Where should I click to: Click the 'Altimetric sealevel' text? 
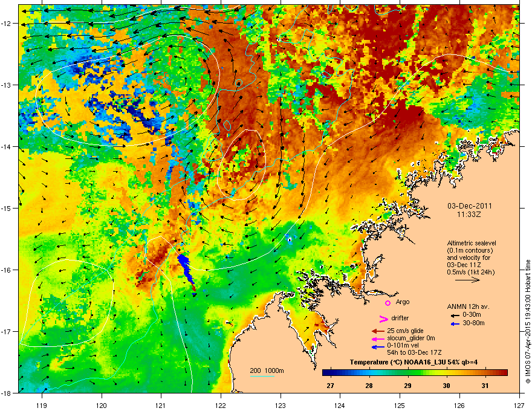472,243
